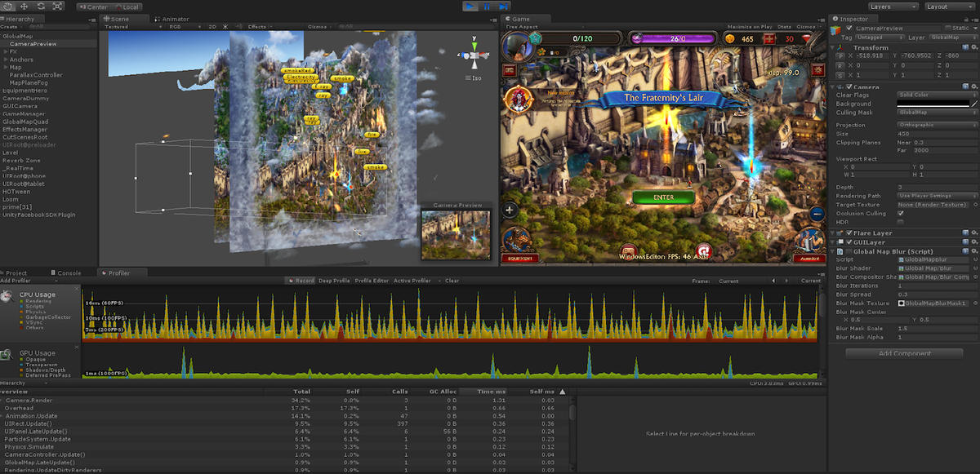This screenshot has height=474, width=980.
Task: Toggle Camera component enabled checkbox
Action: coord(849,86)
